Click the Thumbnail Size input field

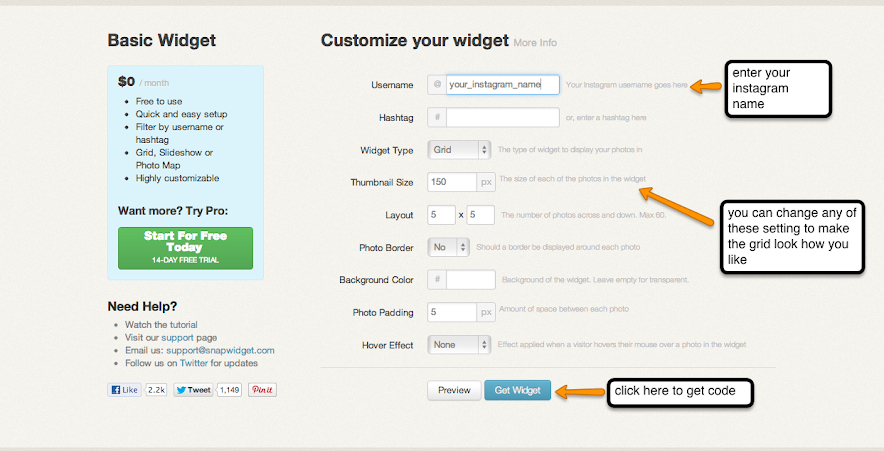point(452,182)
